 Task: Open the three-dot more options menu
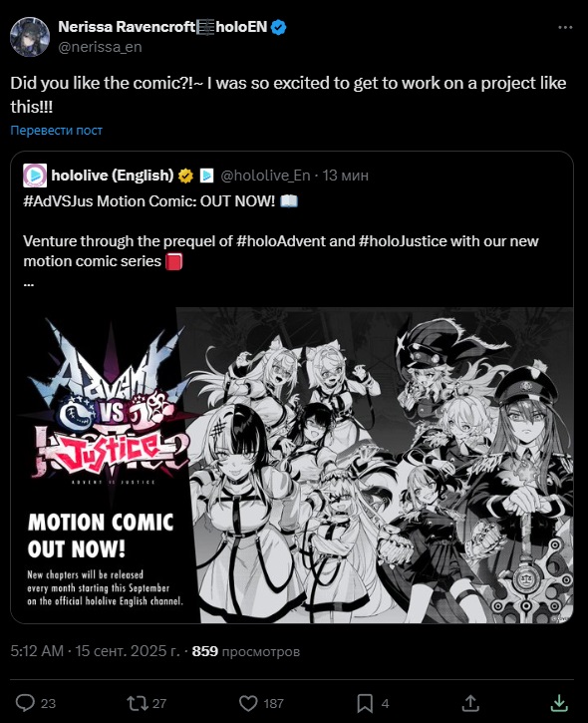565,28
